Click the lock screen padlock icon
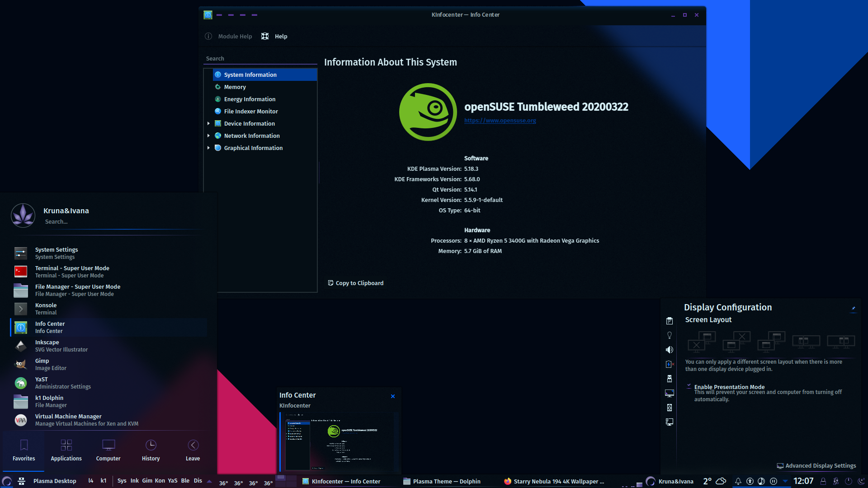Image resolution: width=868 pixels, height=488 pixels. (823, 481)
